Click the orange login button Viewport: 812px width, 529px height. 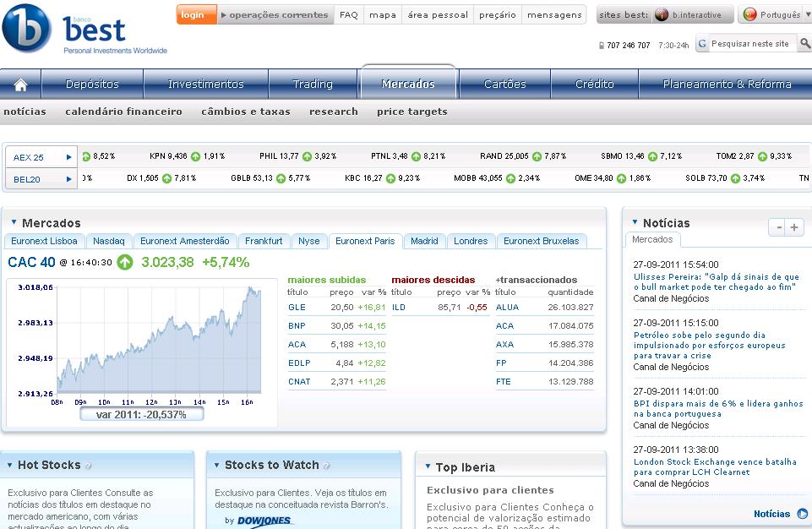(x=196, y=15)
